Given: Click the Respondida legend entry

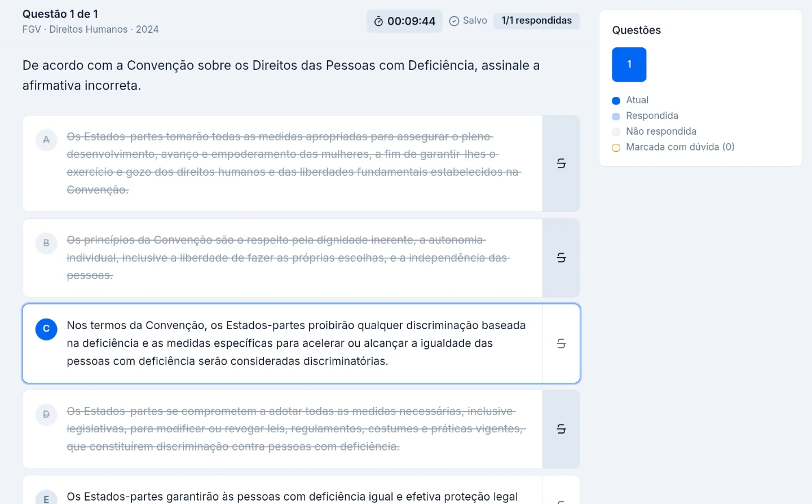Looking at the screenshot, I should (x=645, y=116).
